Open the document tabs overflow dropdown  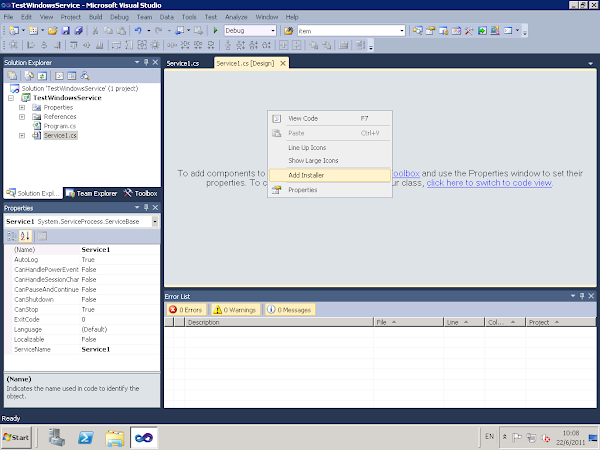coord(590,63)
